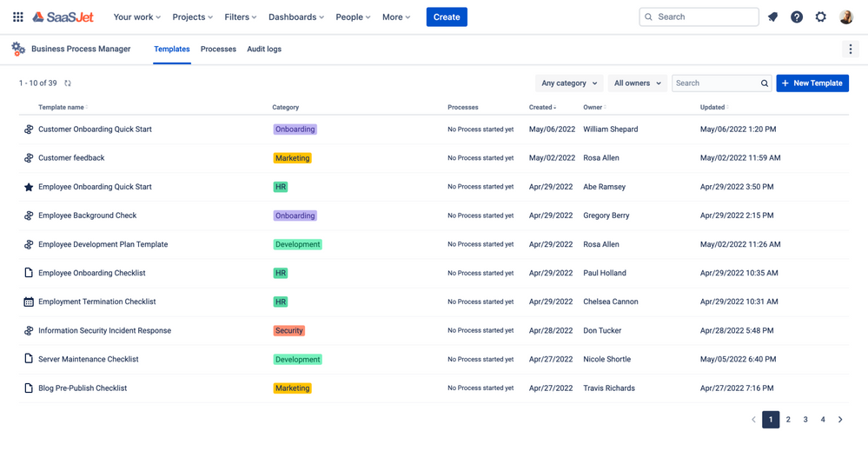Open the help question mark icon
The image size is (868, 451).
click(797, 17)
